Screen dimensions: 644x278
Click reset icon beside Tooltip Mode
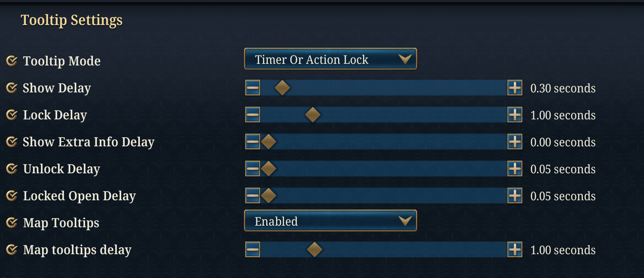click(x=12, y=61)
